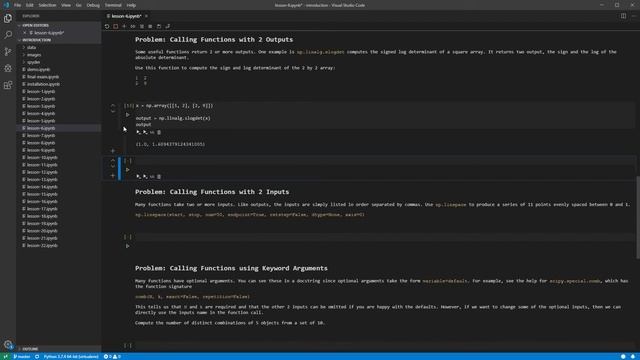640x360 pixels.
Task: Open the Manage gear at activity bar bottom
Action: point(8,344)
